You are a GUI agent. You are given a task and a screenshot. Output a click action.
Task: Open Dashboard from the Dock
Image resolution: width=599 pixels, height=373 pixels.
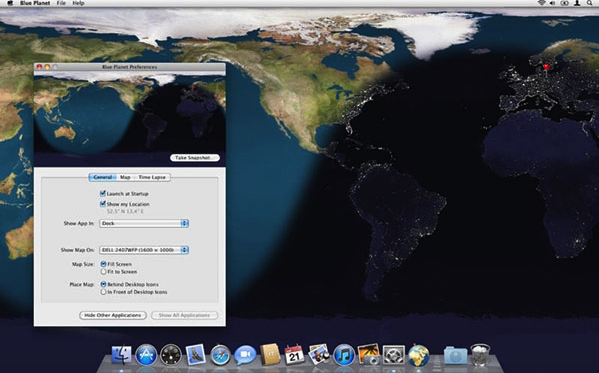[170, 355]
